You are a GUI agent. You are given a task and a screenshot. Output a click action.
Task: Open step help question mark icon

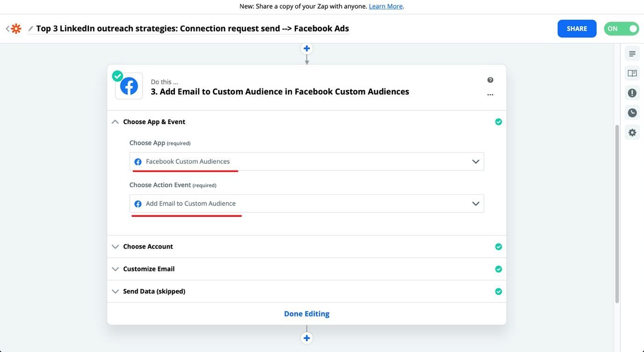click(490, 80)
